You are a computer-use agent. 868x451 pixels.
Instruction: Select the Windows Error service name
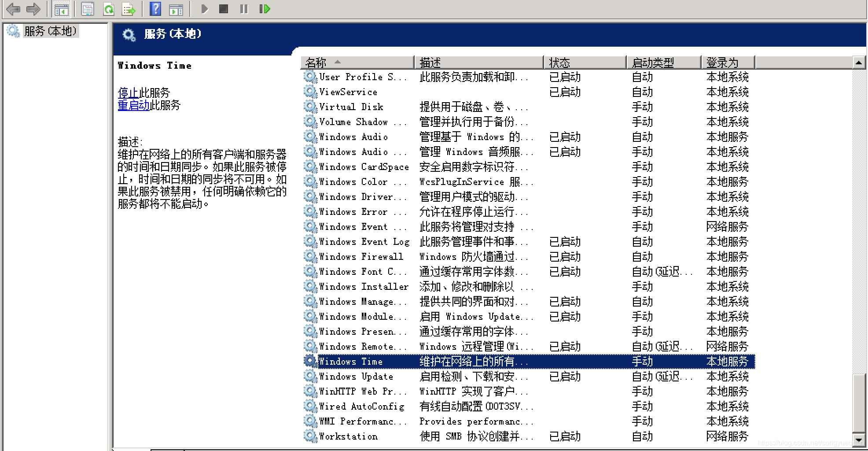coord(363,211)
